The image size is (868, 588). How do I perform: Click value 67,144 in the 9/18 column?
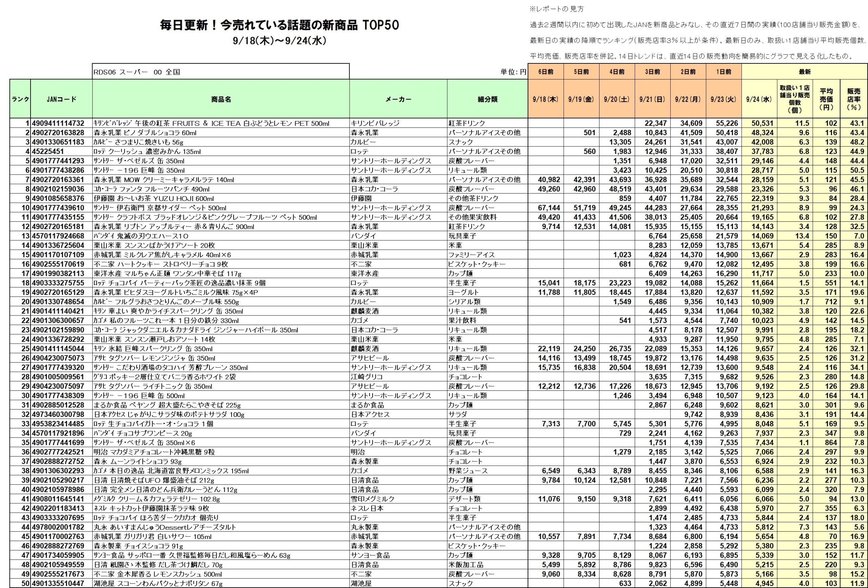click(x=549, y=207)
